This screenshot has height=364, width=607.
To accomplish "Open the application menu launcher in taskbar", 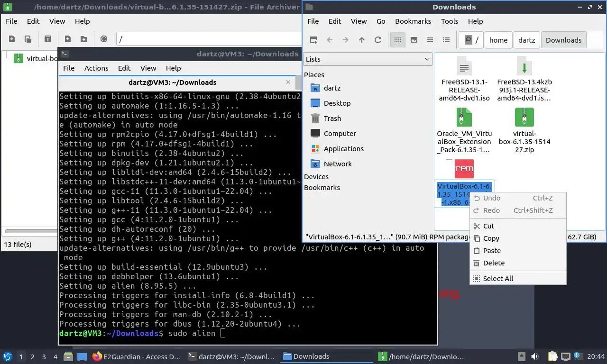I will click(8, 356).
